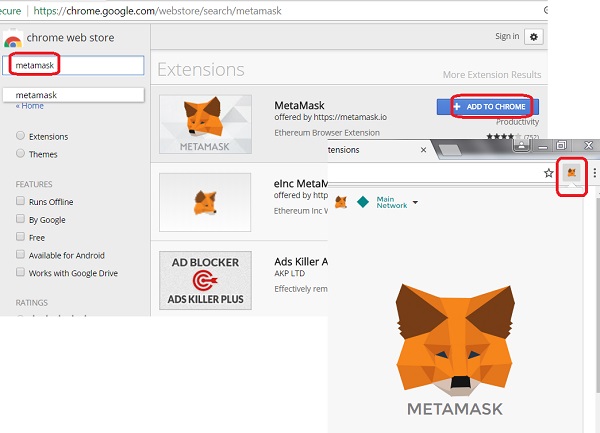The image size is (600, 433).
Task: Click the 'offered by https://metamask.io' text
Action: (x=330, y=117)
